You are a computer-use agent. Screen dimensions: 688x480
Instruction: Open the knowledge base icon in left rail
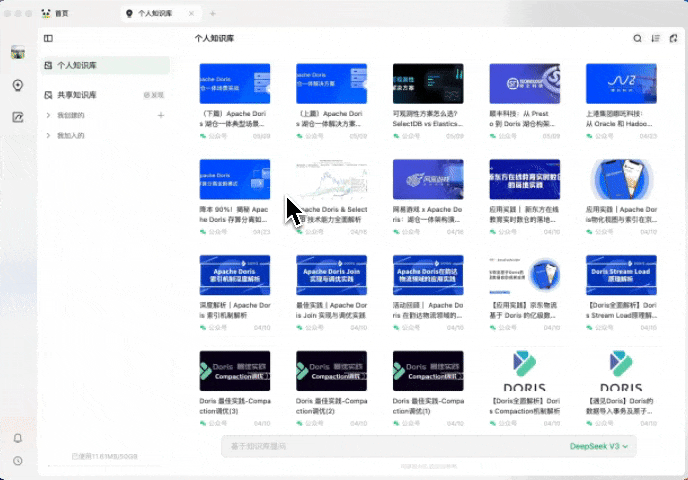(18, 85)
